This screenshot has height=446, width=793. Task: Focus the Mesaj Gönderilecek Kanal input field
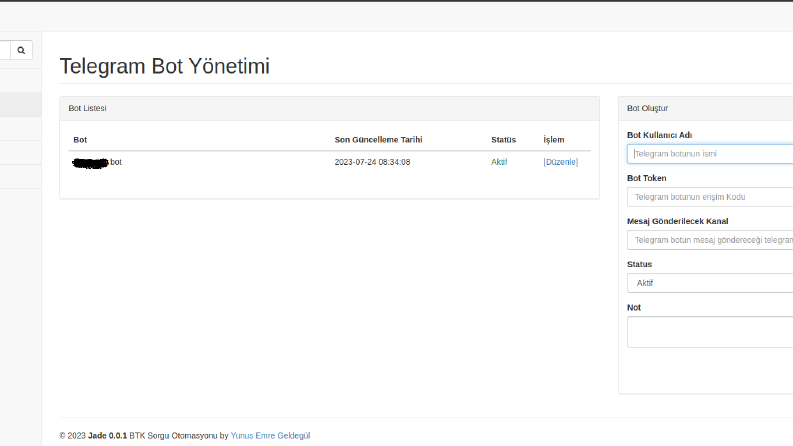click(710, 240)
